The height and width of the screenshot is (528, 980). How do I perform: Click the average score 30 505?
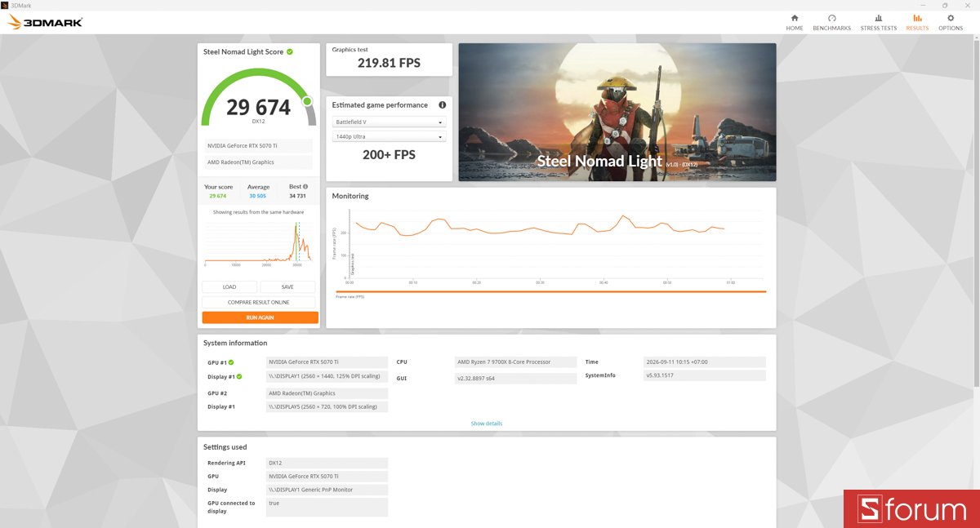click(258, 196)
